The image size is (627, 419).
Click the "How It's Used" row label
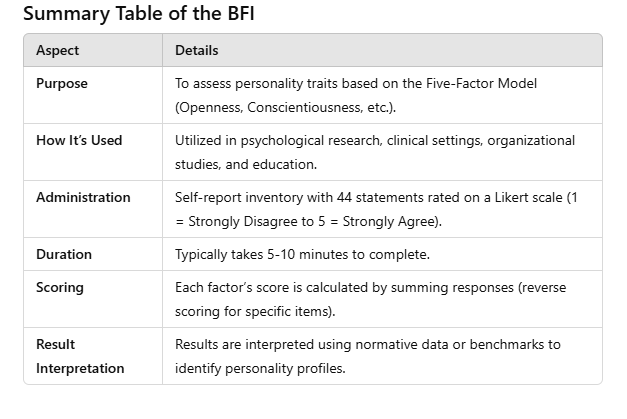pos(79,141)
